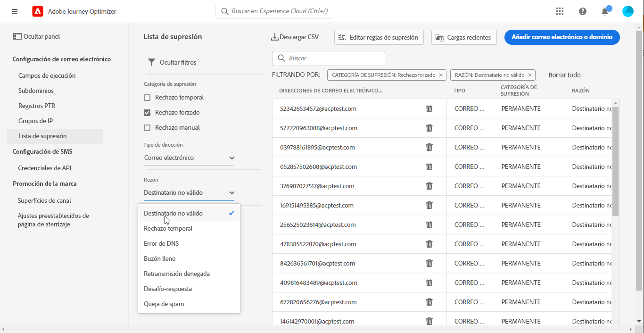Click Editar reglas de supresión button
644x333 pixels.
point(379,37)
